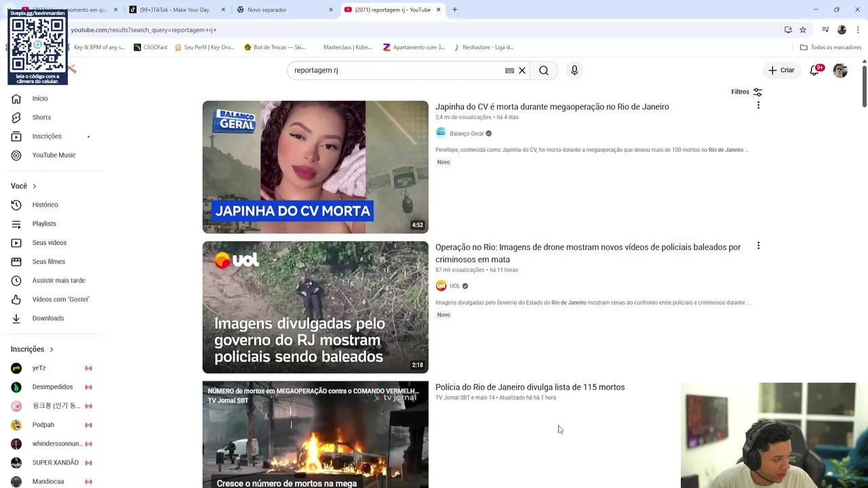Open the Filtros search filters
Viewport: 868px width, 488px height.
pyautogui.click(x=747, y=91)
